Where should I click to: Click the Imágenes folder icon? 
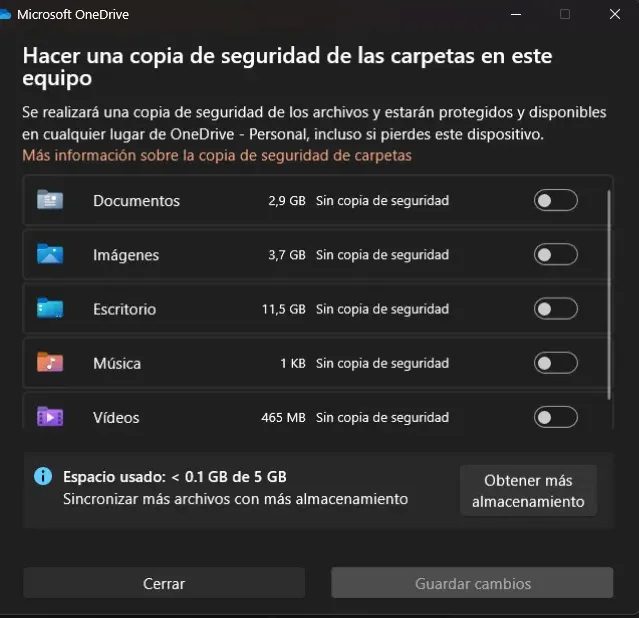(50, 254)
